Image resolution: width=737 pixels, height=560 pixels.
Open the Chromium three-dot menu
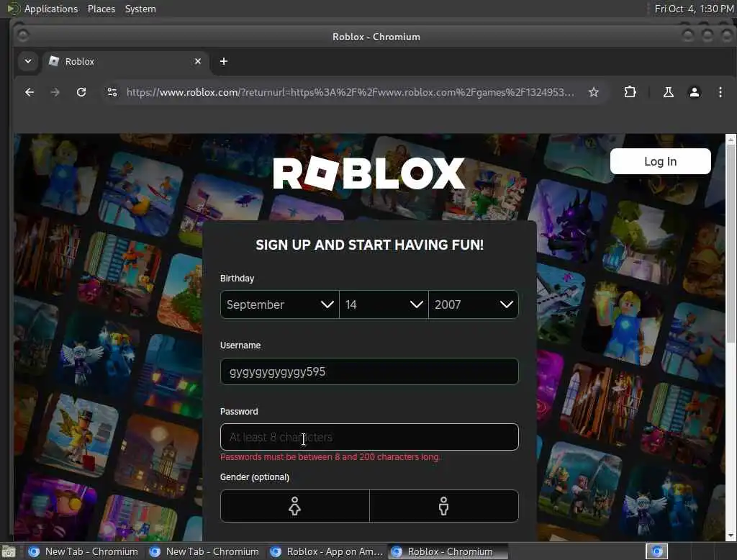[x=720, y=92]
